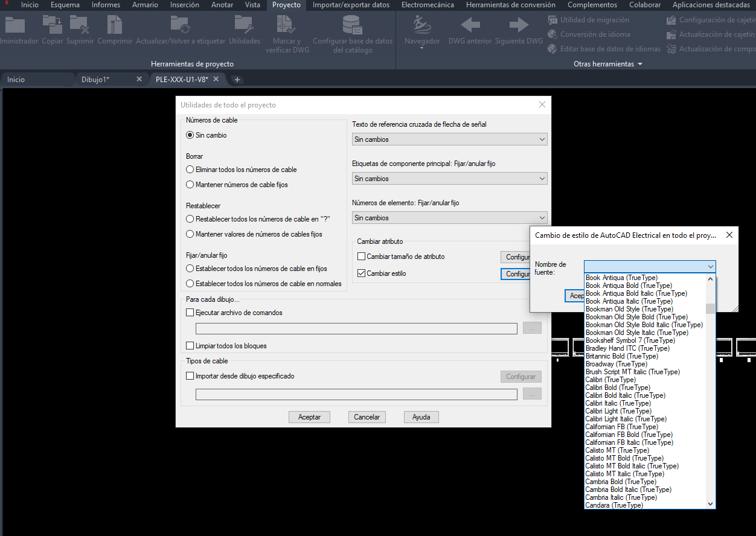Click the cable types drawing path field

356,394
